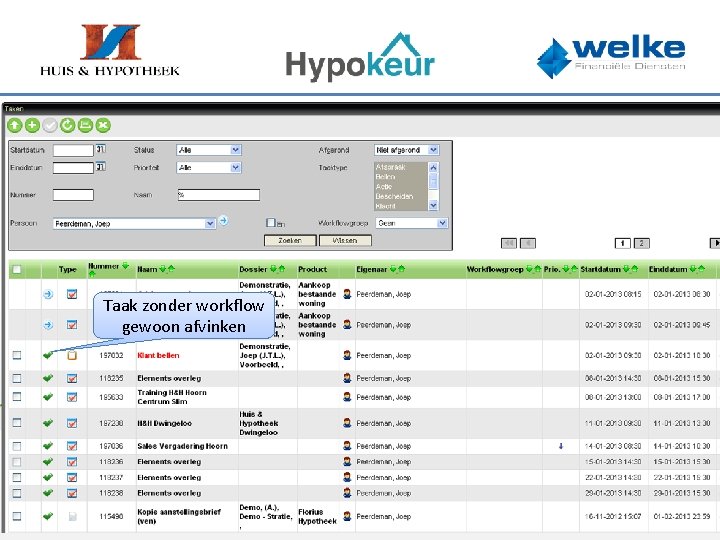Click blue arrow next to Persoon field
This screenshot has height=540, width=720.
pos(224,221)
